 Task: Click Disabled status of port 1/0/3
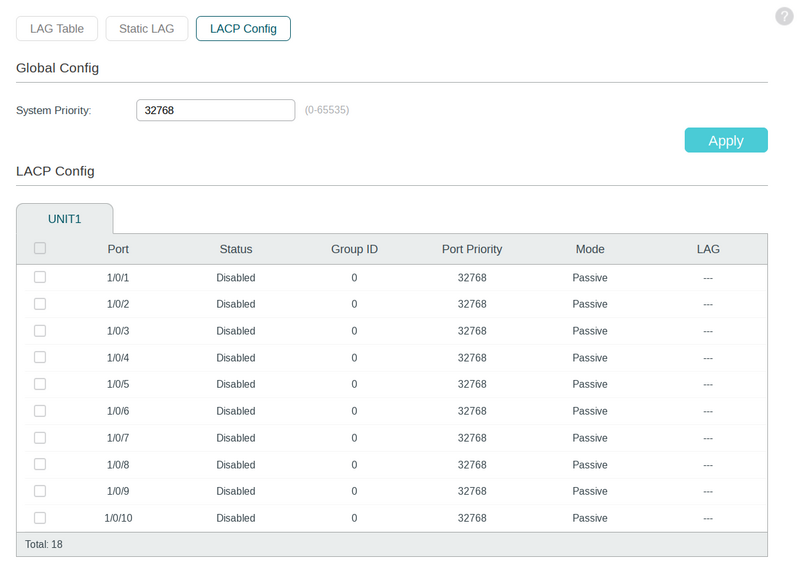click(236, 331)
